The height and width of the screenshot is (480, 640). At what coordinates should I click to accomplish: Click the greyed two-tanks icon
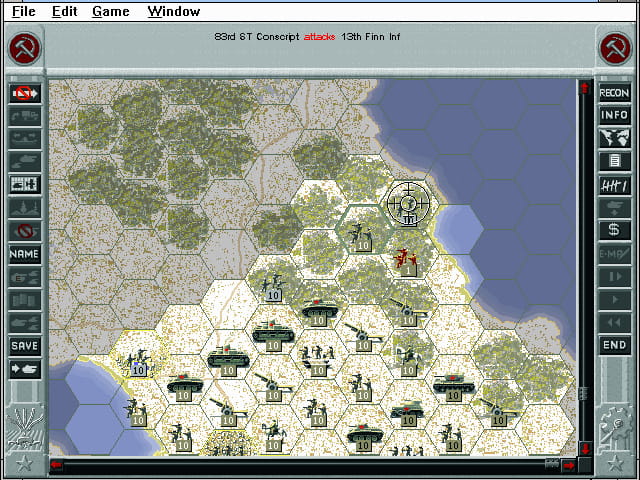[25, 323]
